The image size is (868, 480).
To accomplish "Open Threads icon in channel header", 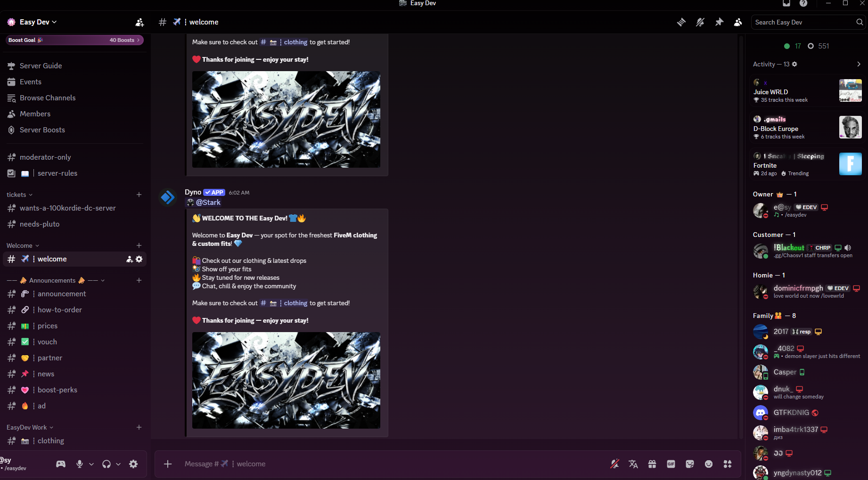I will (x=681, y=22).
